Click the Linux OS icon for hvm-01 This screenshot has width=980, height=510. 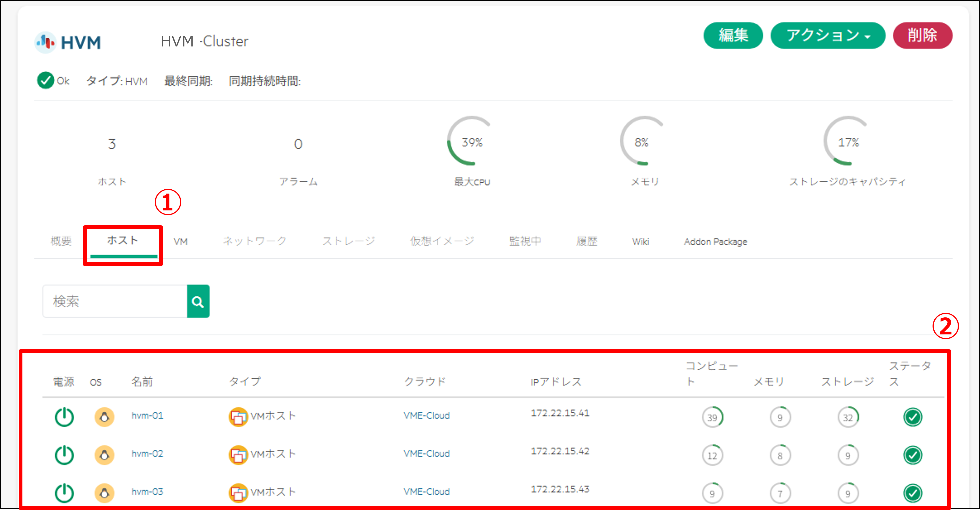[x=104, y=417]
